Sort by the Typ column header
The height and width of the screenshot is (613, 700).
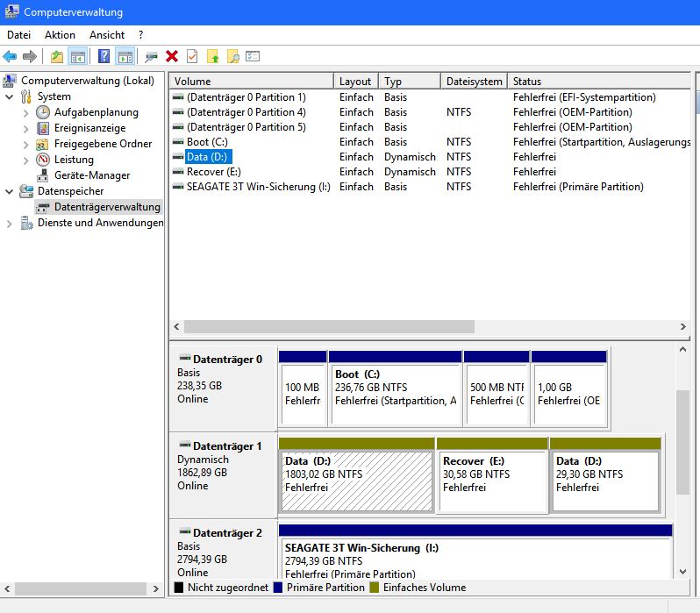point(410,82)
